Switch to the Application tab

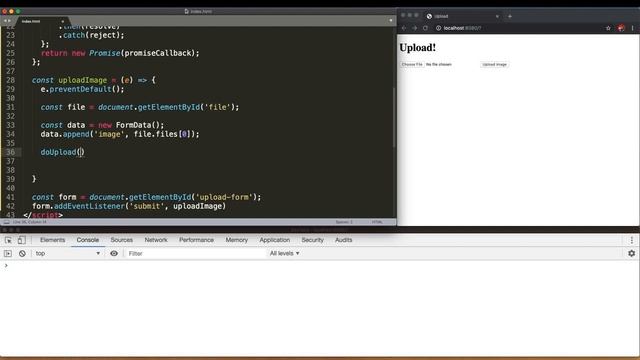click(275, 240)
